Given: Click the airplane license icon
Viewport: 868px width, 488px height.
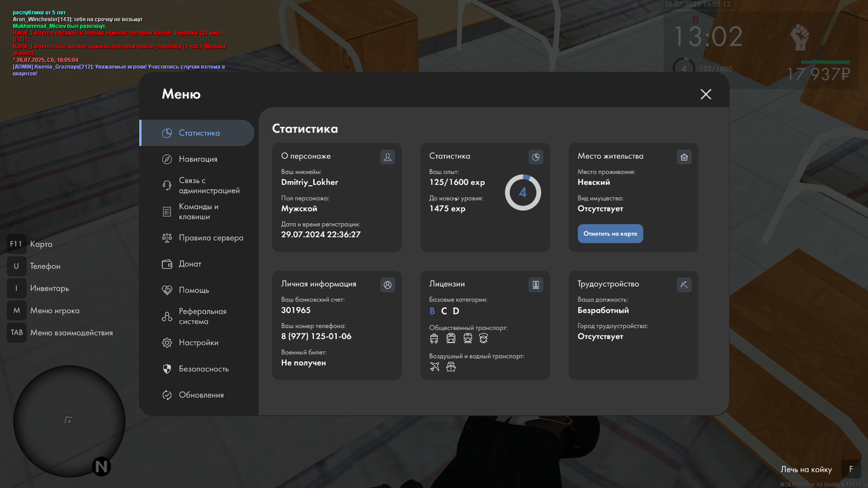Looking at the screenshot, I should click(435, 367).
